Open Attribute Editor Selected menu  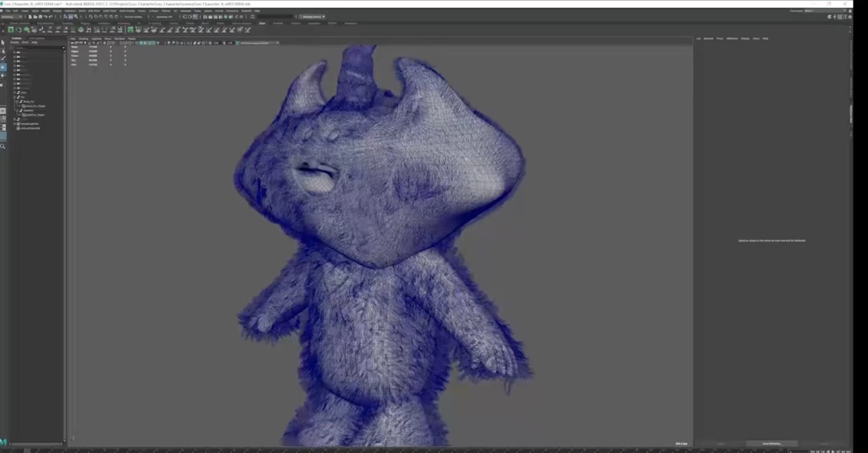point(708,38)
